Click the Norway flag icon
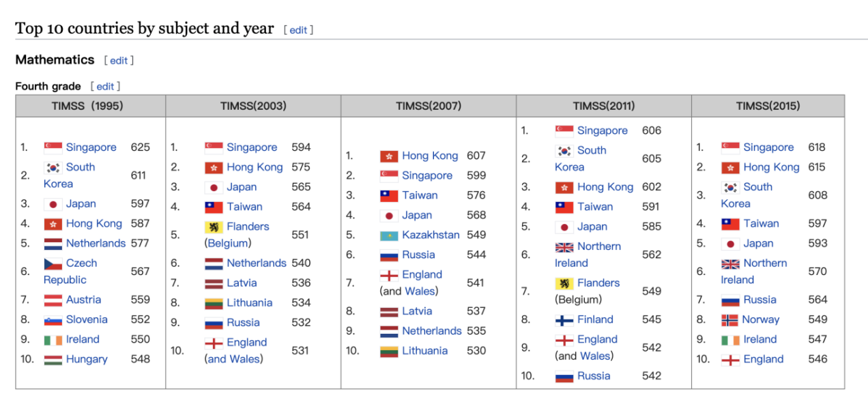The image size is (868, 400). tap(730, 320)
